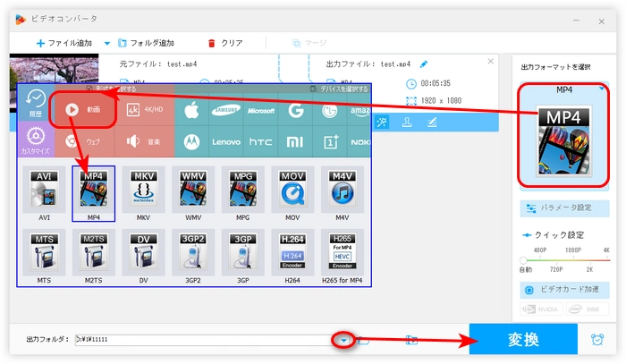The height and width of the screenshot is (364, 626).
Task: Select the M4V iTunes format icon
Action: click(x=343, y=190)
